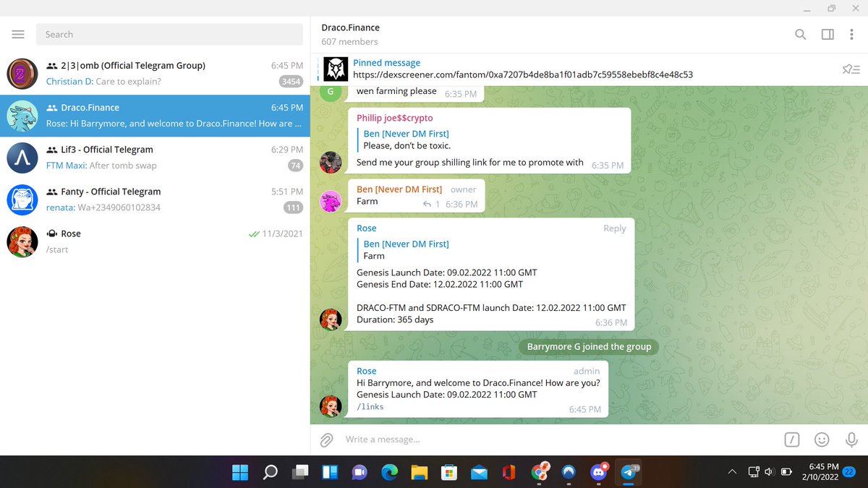
Task: Open the Mail app from taskbar
Action: click(x=479, y=473)
